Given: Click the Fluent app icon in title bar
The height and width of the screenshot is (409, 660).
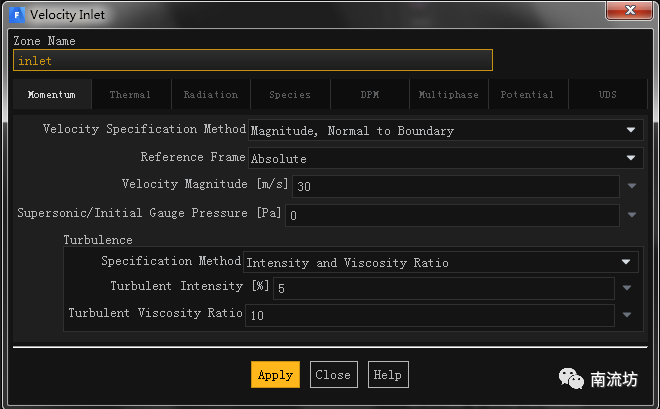Looking at the screenshot, I should pyautogui.click(x=18, y=14).
